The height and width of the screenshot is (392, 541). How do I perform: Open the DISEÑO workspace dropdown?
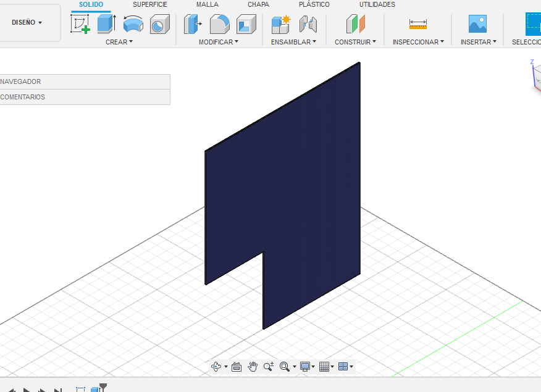27,22
